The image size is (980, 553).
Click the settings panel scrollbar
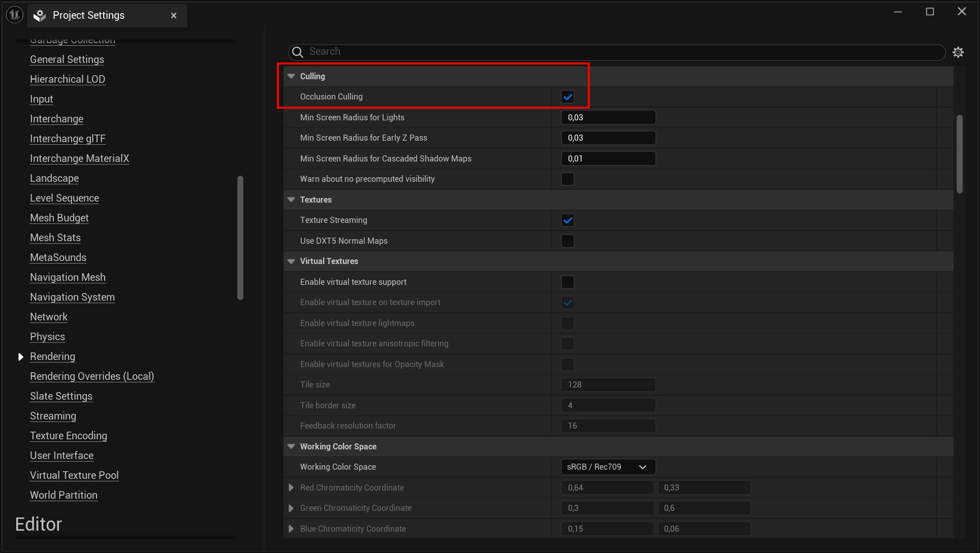pos(960,154)
